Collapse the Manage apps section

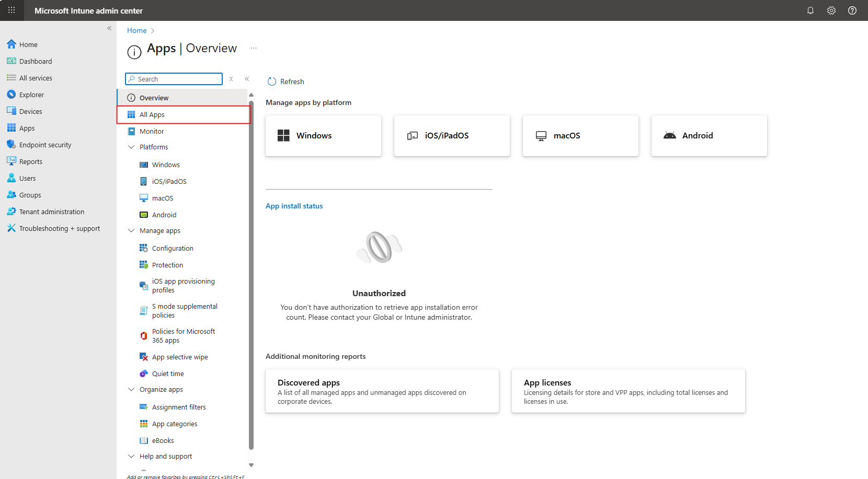pos(131,231)
